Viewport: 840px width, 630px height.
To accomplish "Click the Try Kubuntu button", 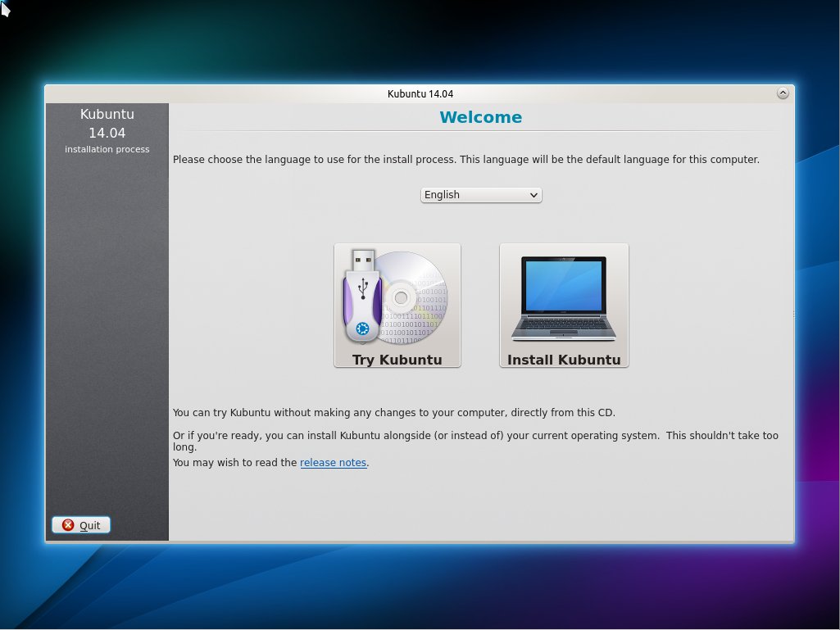I will [397, 306].
